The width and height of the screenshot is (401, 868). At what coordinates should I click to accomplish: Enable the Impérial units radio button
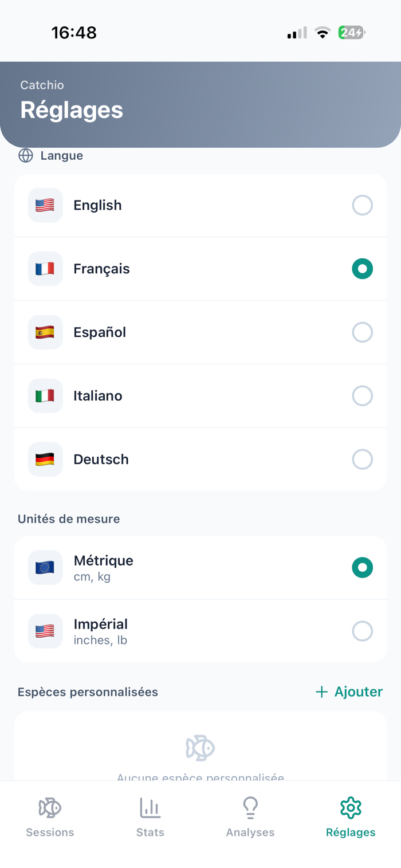[x=362, y=631]
